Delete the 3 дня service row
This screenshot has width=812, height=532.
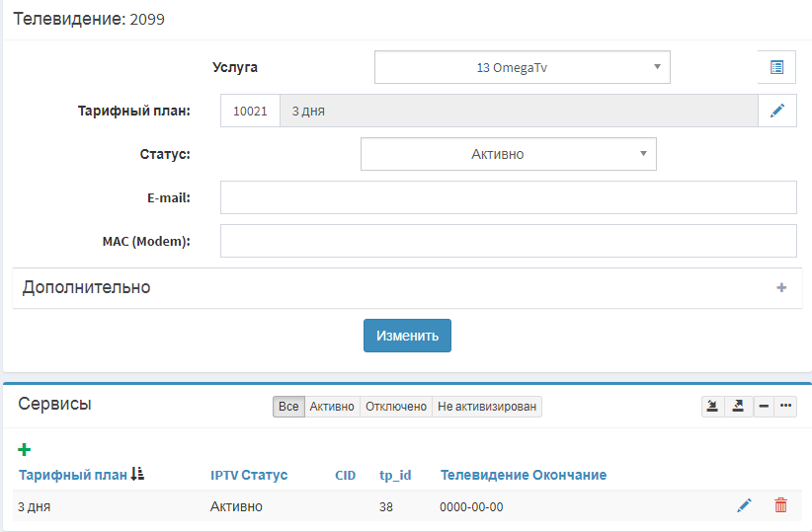click(x=780, y=505)
